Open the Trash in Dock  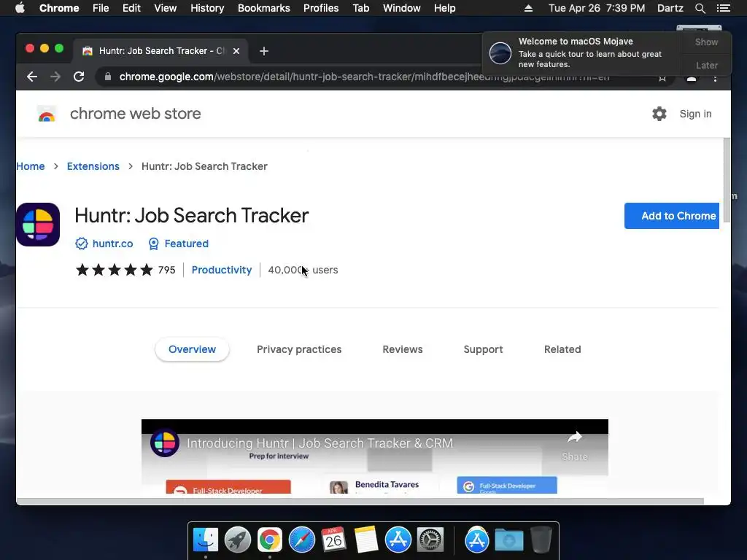tap(541, 540)
